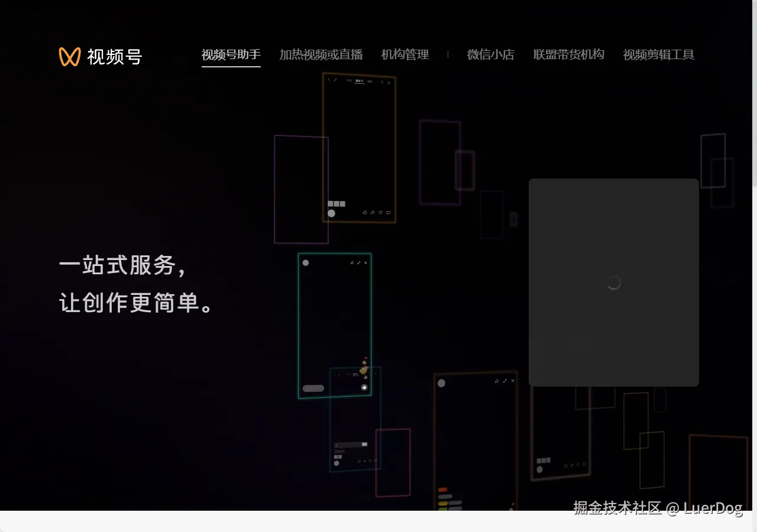Click the page's vertical scrollbar thumb

(755, 95)
